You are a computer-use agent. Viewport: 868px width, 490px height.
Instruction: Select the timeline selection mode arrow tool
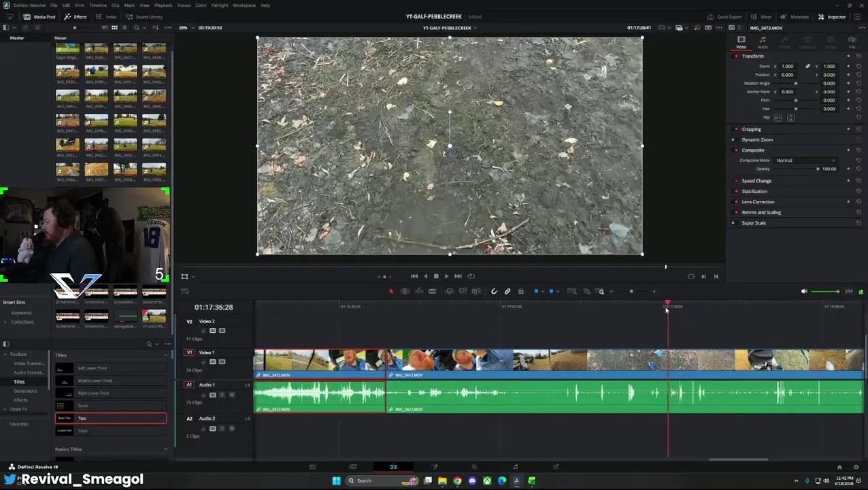(391, 291)
